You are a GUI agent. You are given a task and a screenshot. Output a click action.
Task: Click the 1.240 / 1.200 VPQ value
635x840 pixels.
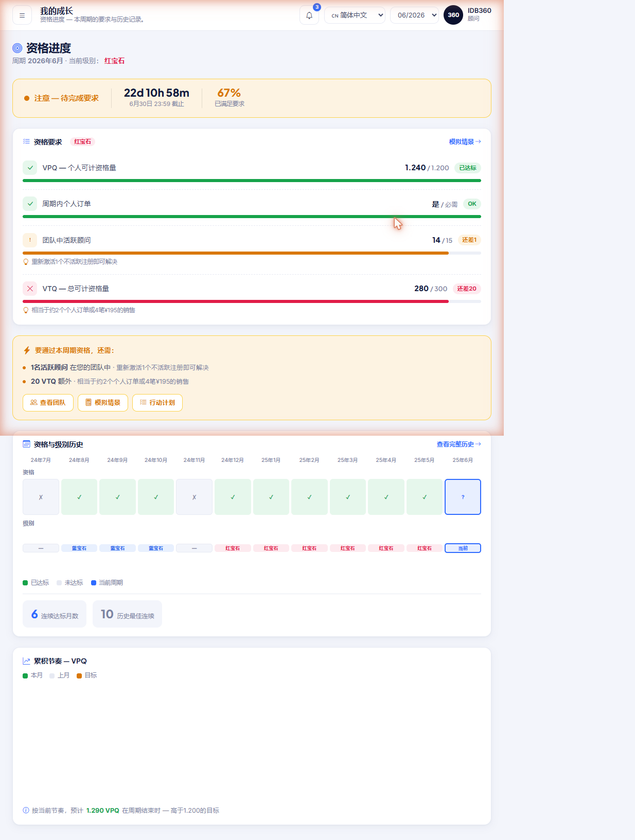pyautogui.click(x=427, y=168)
